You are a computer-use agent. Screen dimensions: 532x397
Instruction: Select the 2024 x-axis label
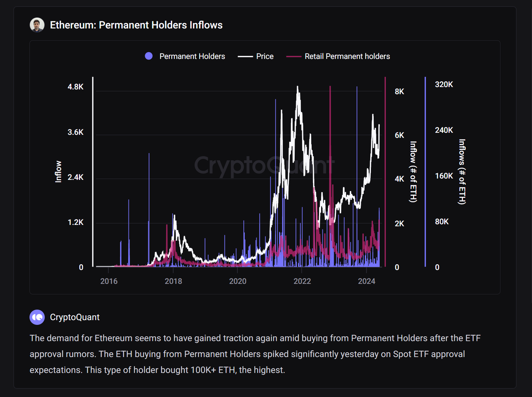(367, 281)
